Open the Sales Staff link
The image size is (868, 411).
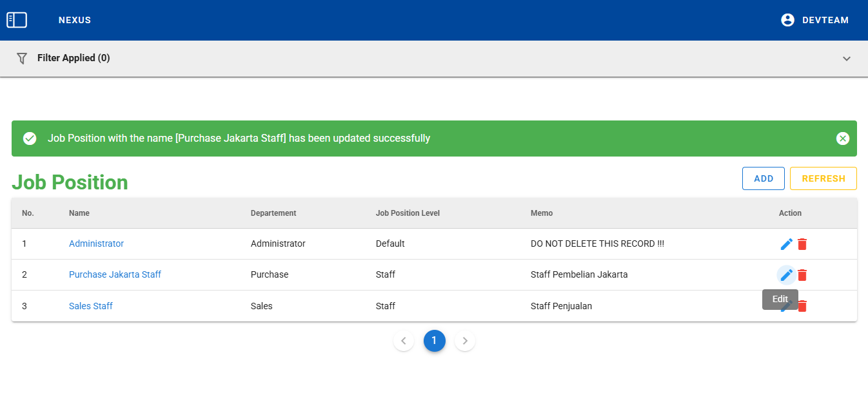[91, 306]
